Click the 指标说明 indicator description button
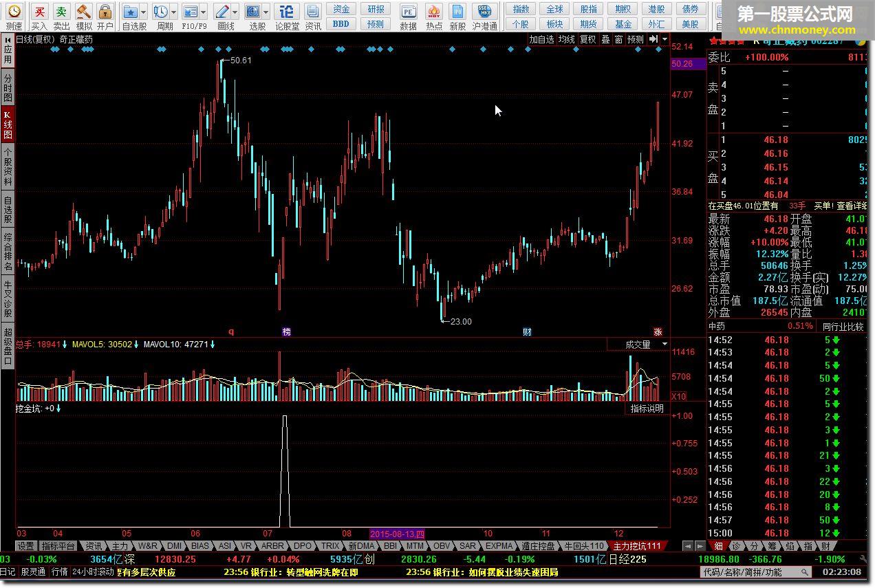The image size is (875, 588). (647, 409)
